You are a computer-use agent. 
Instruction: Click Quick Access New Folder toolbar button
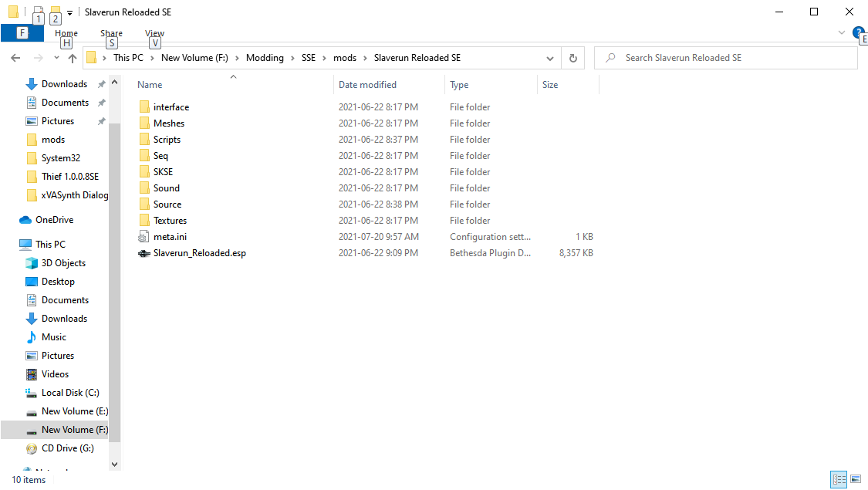pos(56,12)
